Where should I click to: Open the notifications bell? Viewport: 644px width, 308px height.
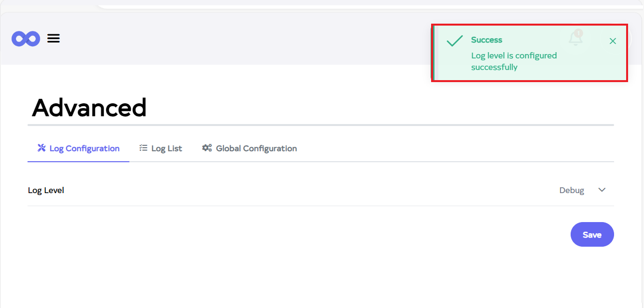pos(575,40)
